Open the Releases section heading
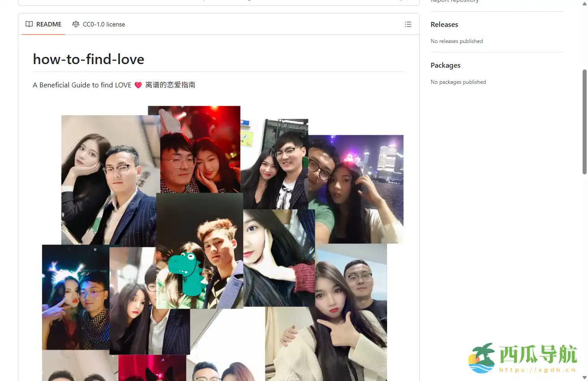Viewport: 588px width, 381px height. [x=444, y=24]
